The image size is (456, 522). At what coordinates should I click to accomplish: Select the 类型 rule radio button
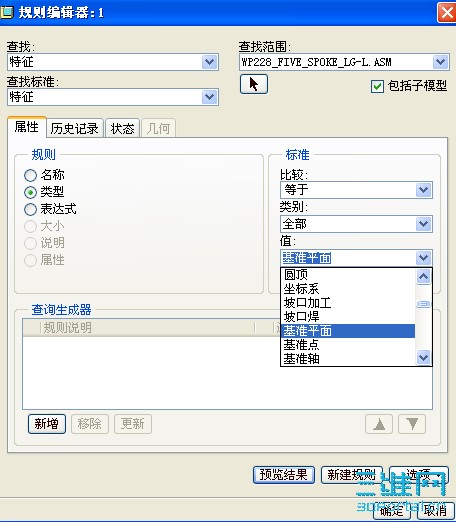30,192
